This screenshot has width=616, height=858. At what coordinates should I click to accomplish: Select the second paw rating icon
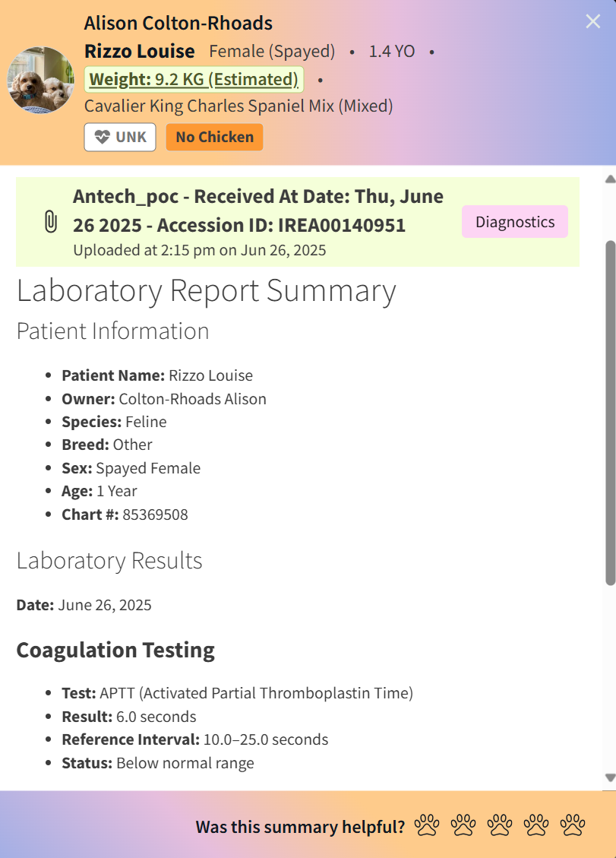point(463,825)
